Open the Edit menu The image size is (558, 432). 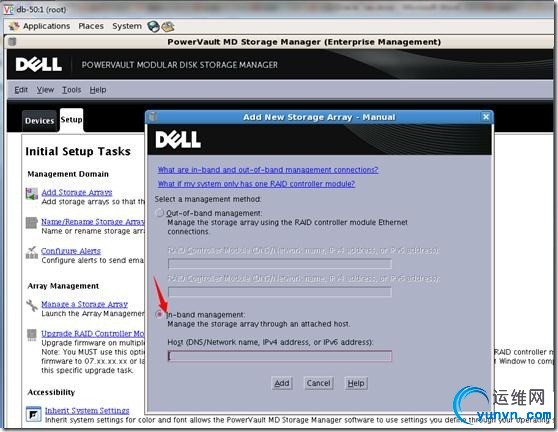pyautogui.click(x=21, y=90)
